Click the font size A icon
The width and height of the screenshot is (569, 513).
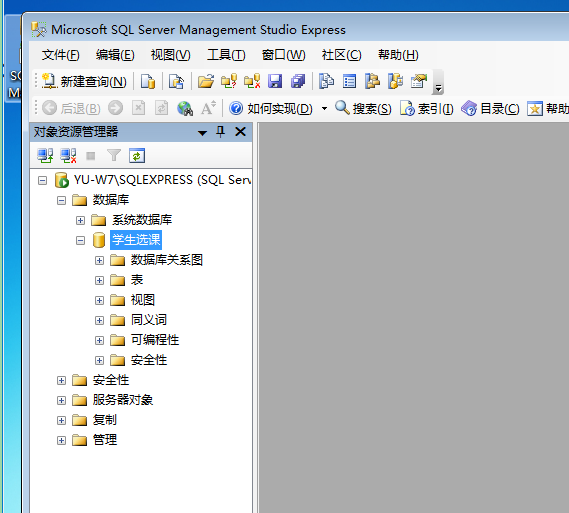click(x=208, y=108)
